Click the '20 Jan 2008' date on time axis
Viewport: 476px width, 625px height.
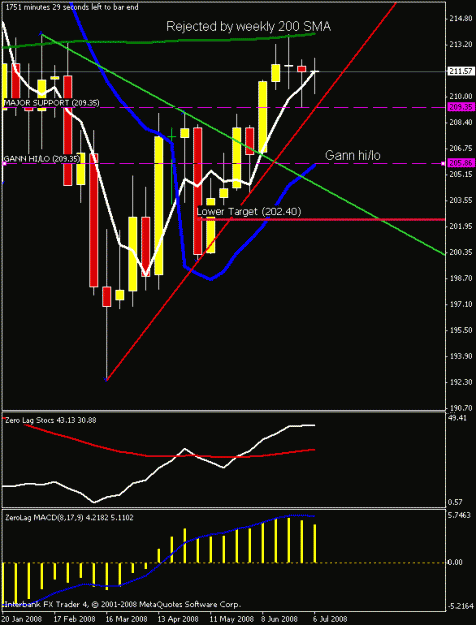coord(23,619)
